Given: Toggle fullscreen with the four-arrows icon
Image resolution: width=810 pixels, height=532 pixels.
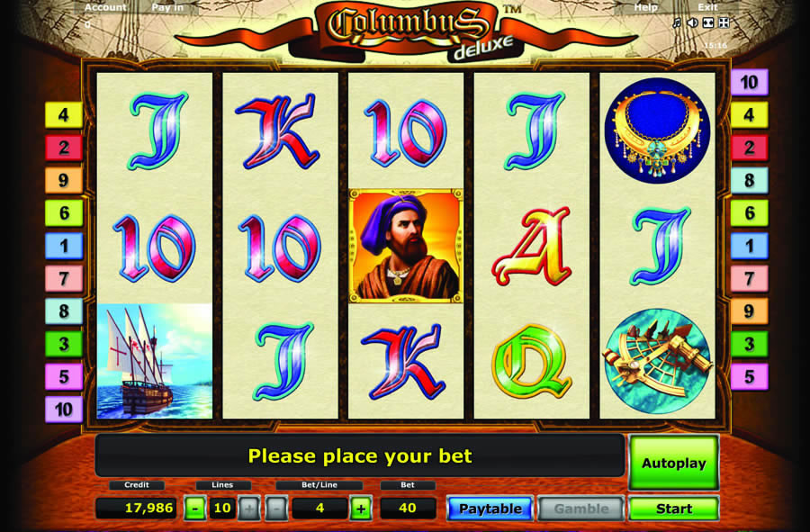Looking at the screenshot, I should pyautogui.click(x=724, y=23).
